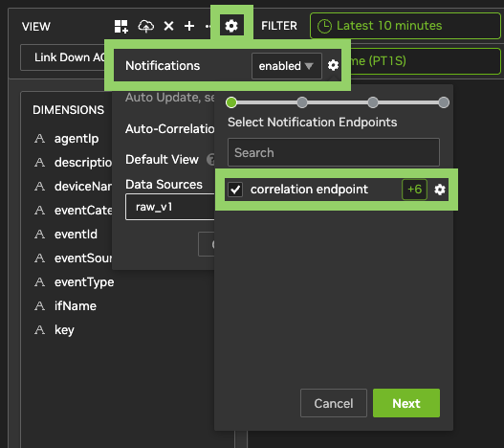This screenshot has width=504, height=448.
Task: Select the description dimension
Action: coord(83,163)
